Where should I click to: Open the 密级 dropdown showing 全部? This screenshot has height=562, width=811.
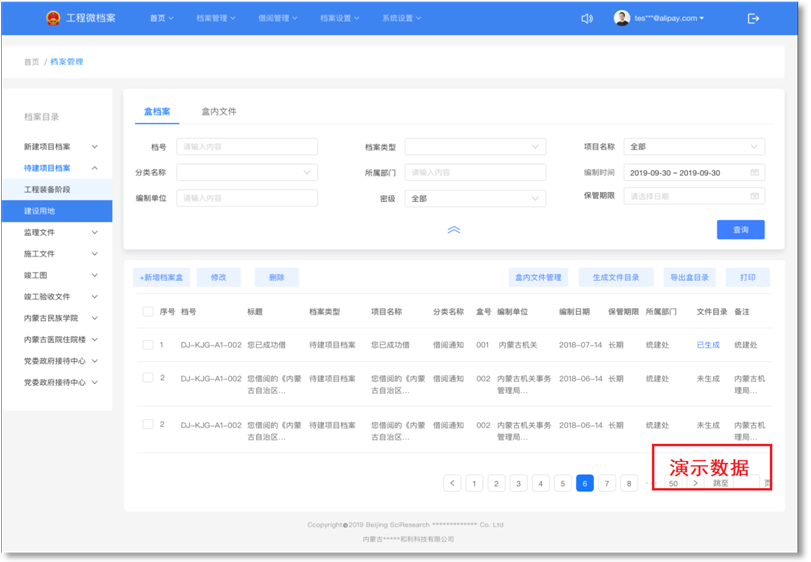tap(475, 198)
